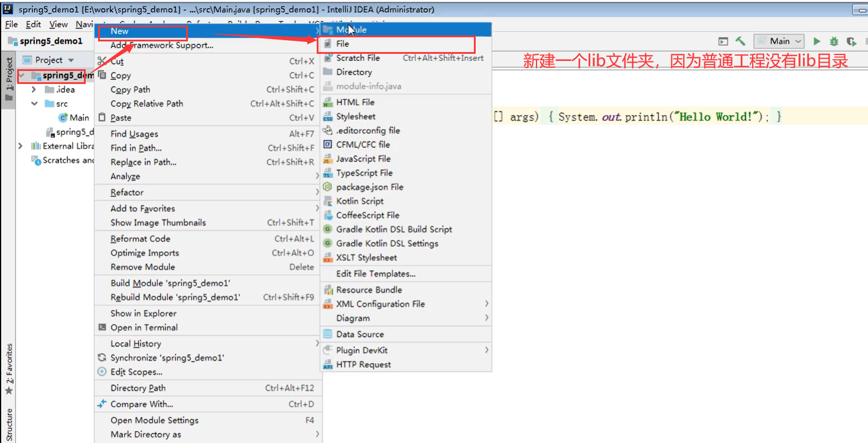Expand External Libraries tree node
The image size is (868, 443).
click(21, 146)
